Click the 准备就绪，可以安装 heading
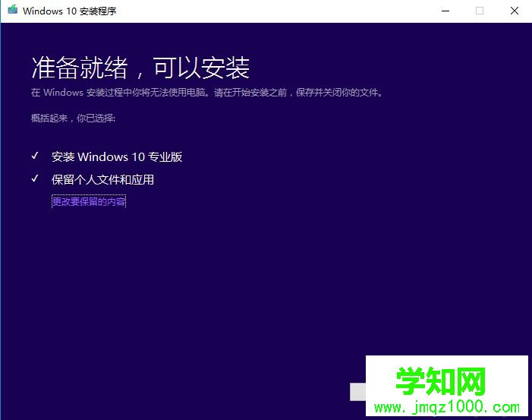This screenshot has height=420, width=532. [x=140, y=68]
